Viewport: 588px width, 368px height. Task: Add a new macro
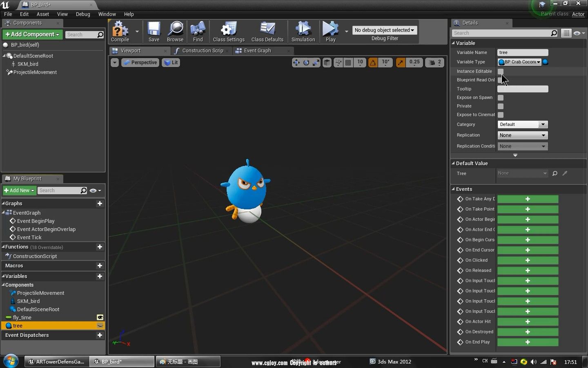pos(100,266)
